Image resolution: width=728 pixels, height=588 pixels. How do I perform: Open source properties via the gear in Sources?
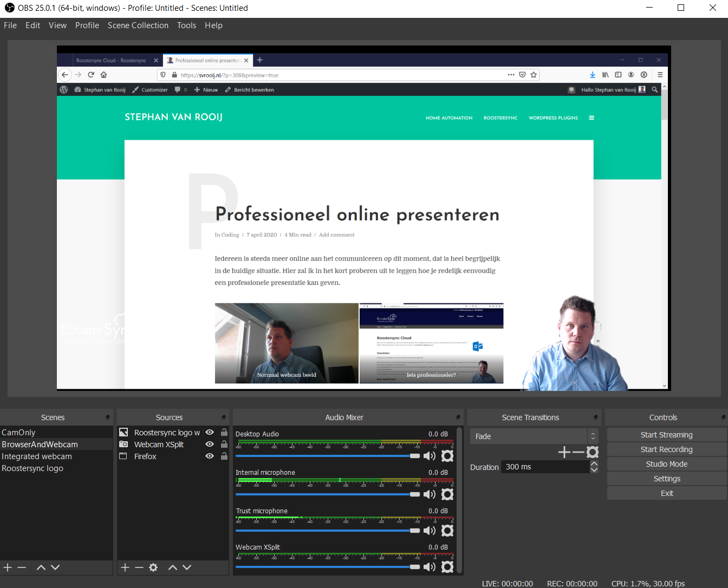153,567
